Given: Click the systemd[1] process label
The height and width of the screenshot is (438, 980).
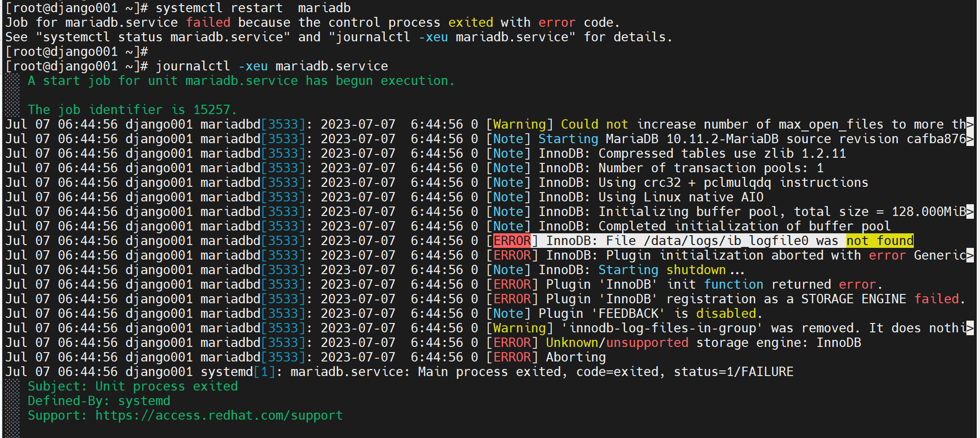Looking at the screenshot, I should tap(238, 372).
